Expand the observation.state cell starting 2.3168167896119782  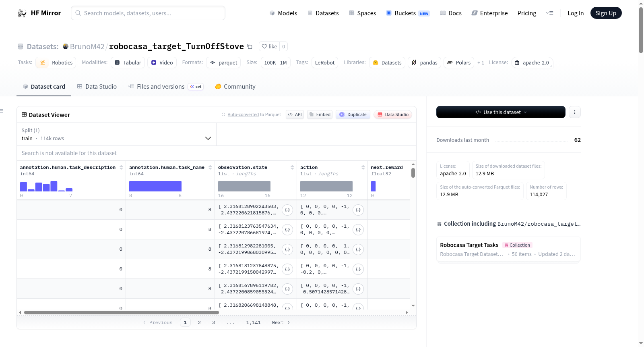(287, 289)
